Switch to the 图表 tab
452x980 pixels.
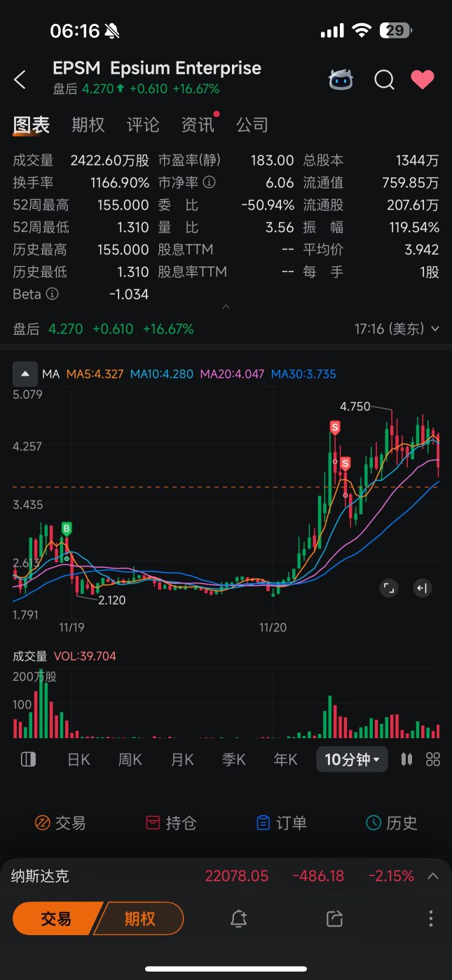32,125
